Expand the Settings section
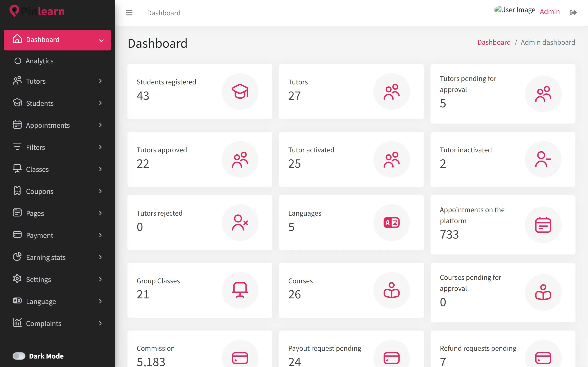 click(100, 279)
